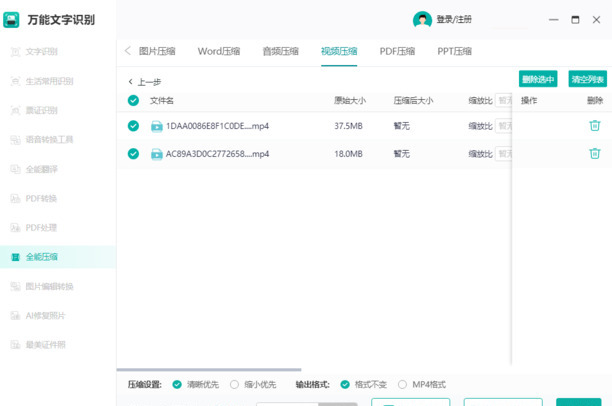Switch to the 图片压缩 tab
This screenshot has height=406, width=612.
click(157, 51)
